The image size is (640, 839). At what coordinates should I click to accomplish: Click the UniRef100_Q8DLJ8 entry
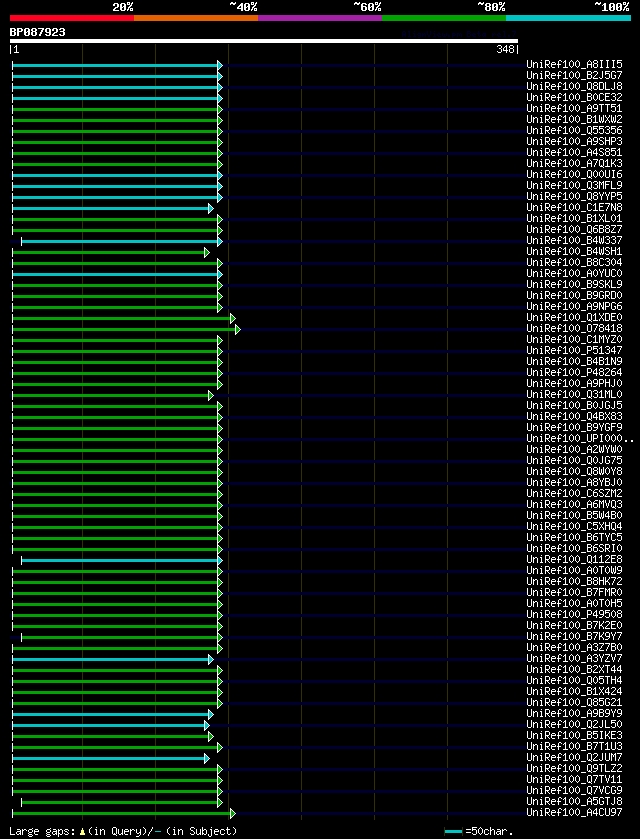point(574,87)
